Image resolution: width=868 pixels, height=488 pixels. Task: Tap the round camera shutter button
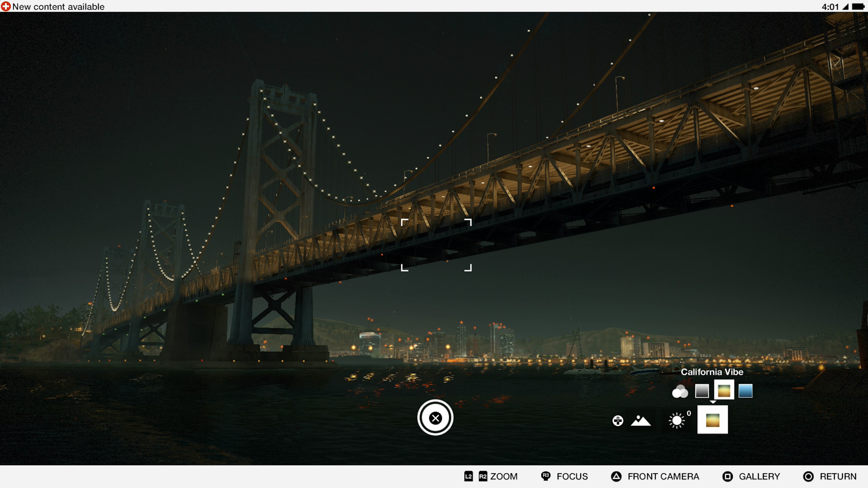click(x=435, y=418)
